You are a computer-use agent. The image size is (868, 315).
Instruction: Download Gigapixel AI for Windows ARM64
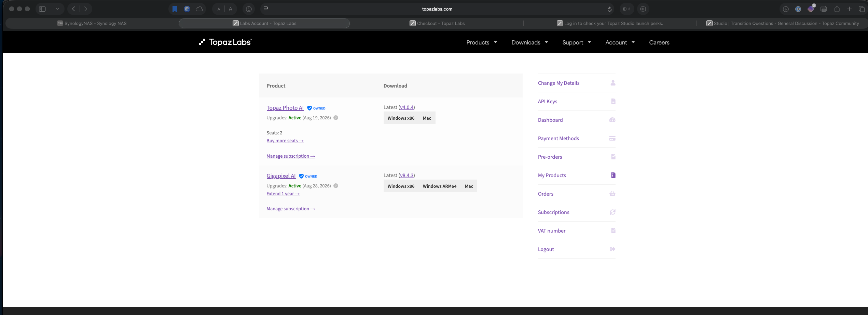point(439,186)
